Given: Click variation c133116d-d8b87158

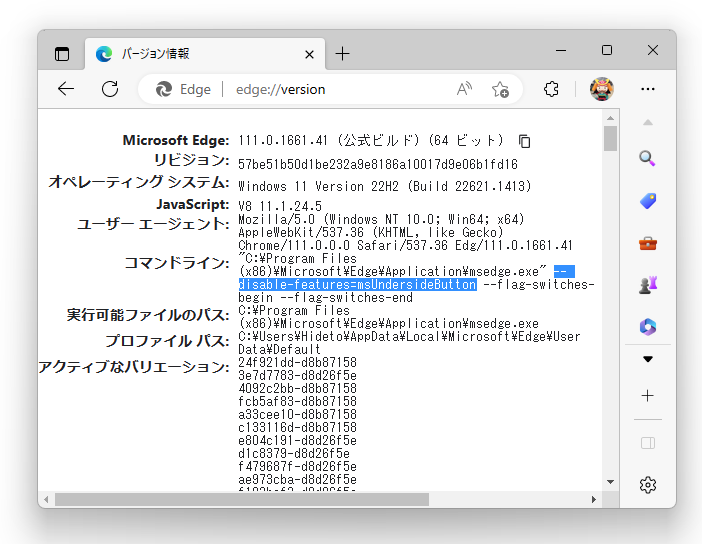Looking at the screenshot, I should pyautogui.click(x=297, y=427).
